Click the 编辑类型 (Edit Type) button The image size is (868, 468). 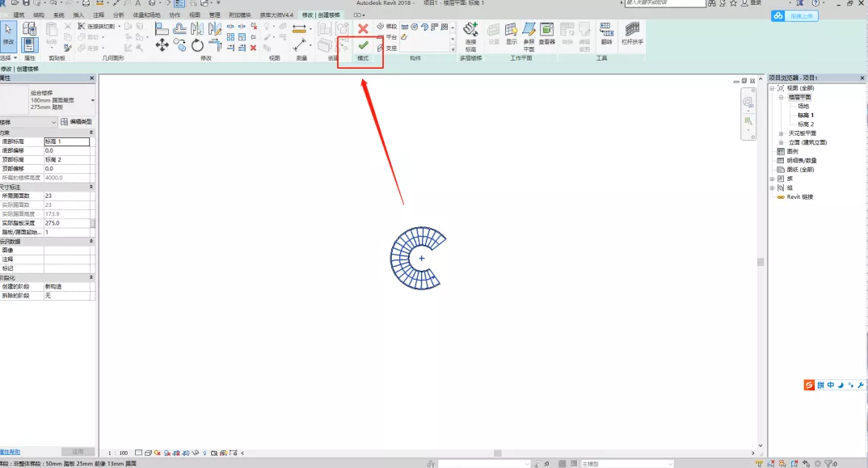[77, 122]
